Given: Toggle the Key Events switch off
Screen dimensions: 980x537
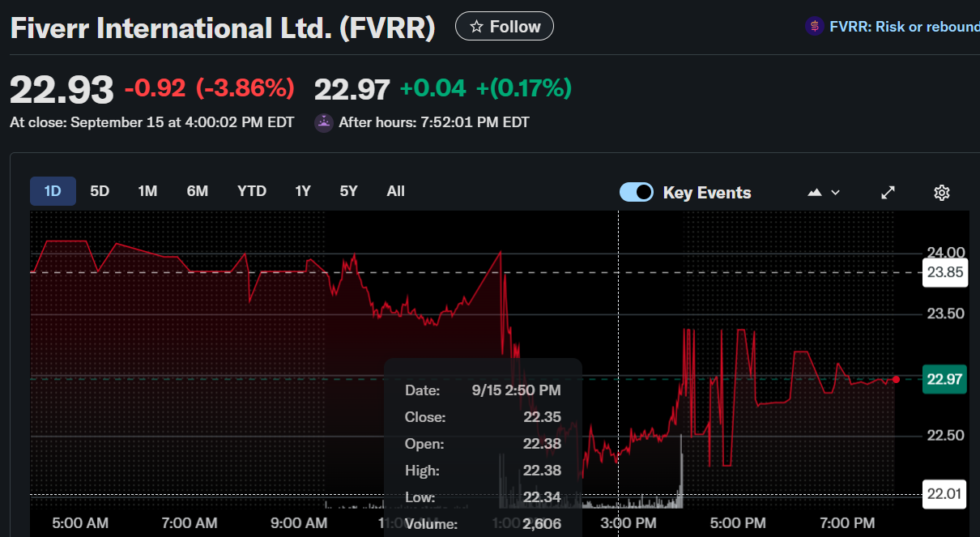Looking at the screenshot, I should pyautogui.click(x=637, y=192).
